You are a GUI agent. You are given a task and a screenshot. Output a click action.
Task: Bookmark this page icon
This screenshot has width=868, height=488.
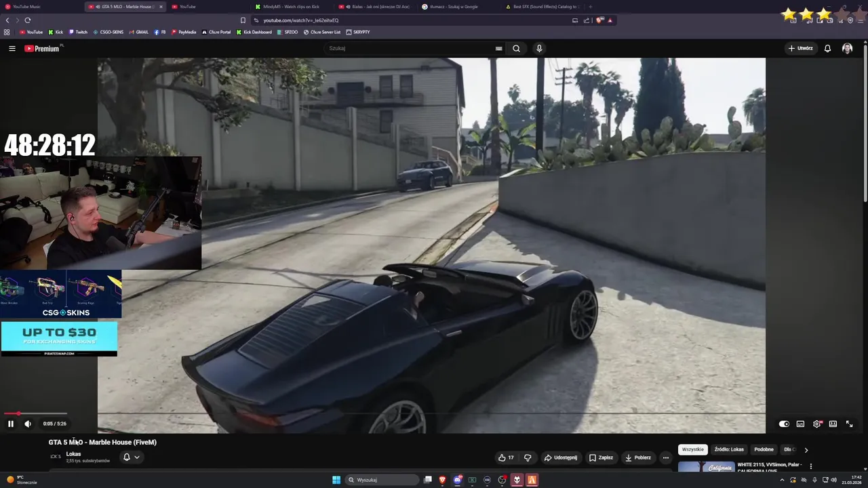pyautogui.click(x=243, y=20)
